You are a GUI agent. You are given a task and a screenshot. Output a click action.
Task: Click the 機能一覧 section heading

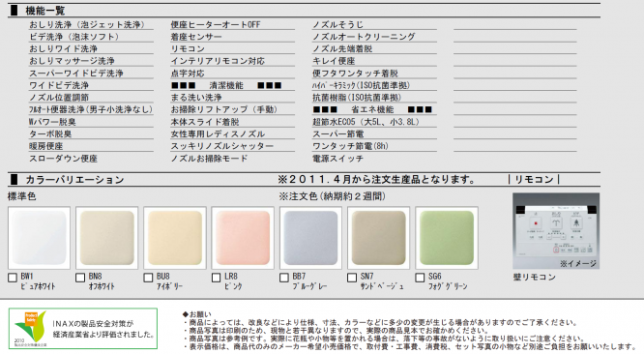click(44, 11)
